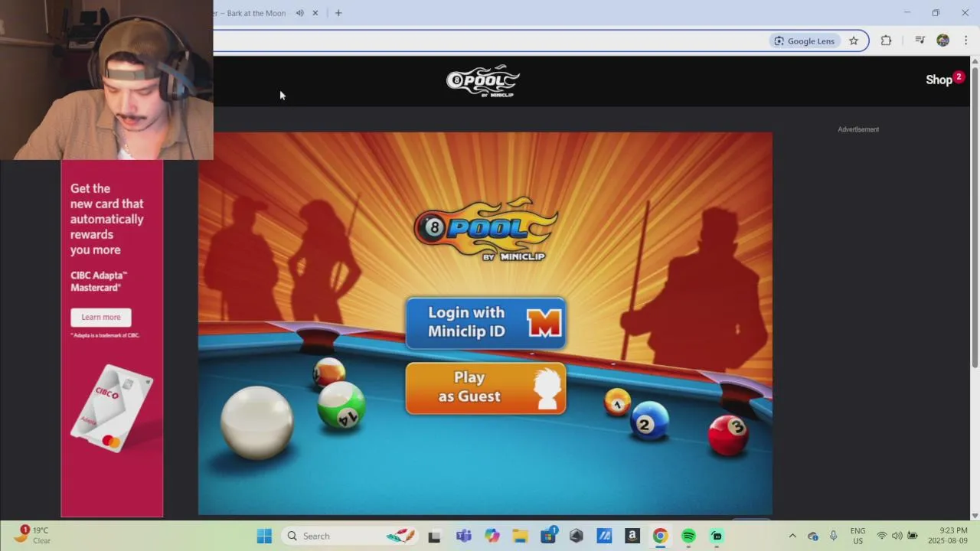The height and width of the screenshot is (551, 980).
Task: Open the blue slanted-lines app in taskbar
Action: (x=604, y=536)
